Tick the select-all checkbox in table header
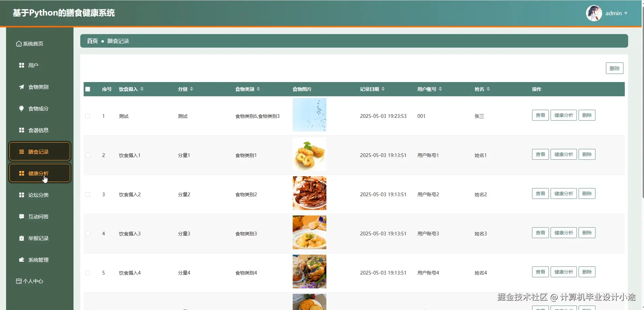This screenshot has width=644, height=310. (x=88, y=89)
